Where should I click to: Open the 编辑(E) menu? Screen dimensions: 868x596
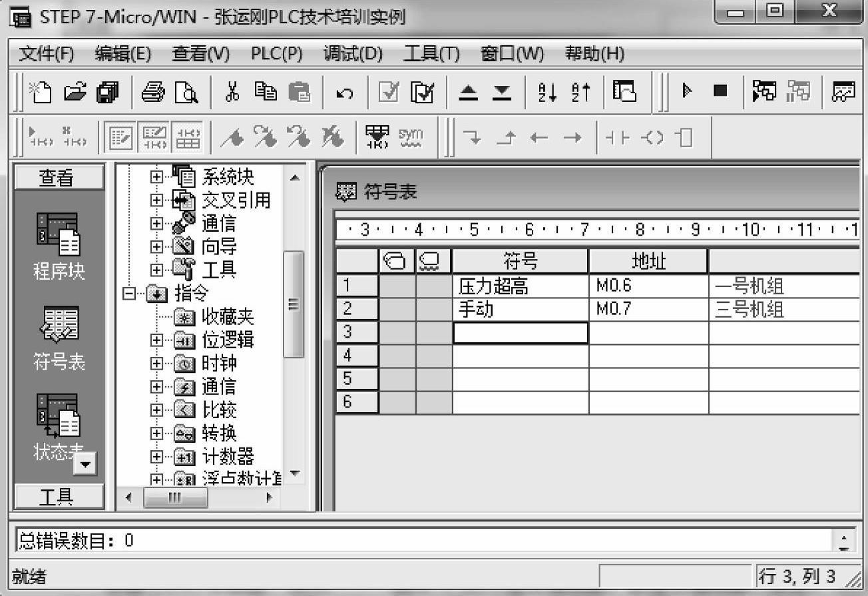123,54
